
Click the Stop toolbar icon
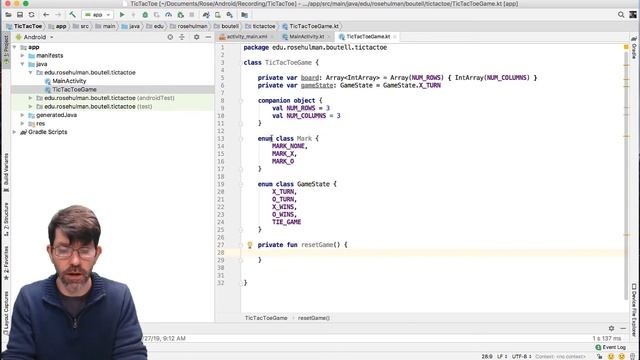point(192,15)
